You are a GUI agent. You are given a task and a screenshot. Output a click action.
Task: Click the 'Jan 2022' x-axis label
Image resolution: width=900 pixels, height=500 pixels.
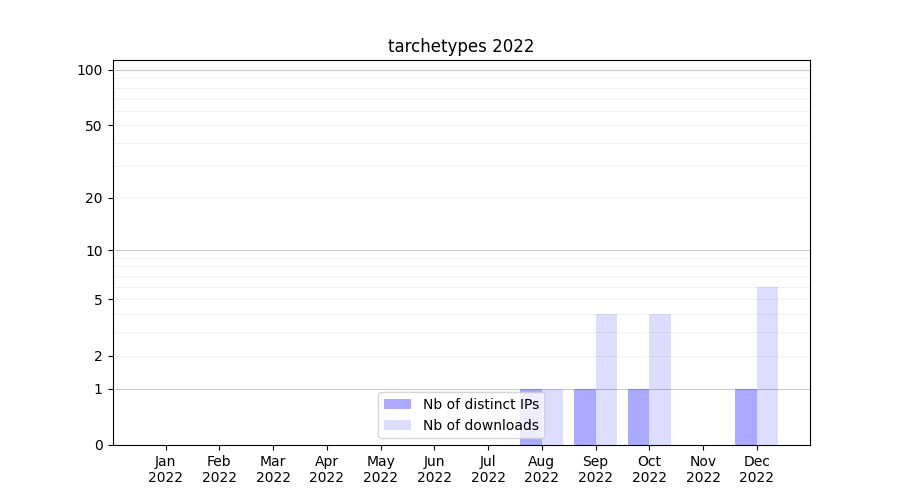[x=166, y=469]
